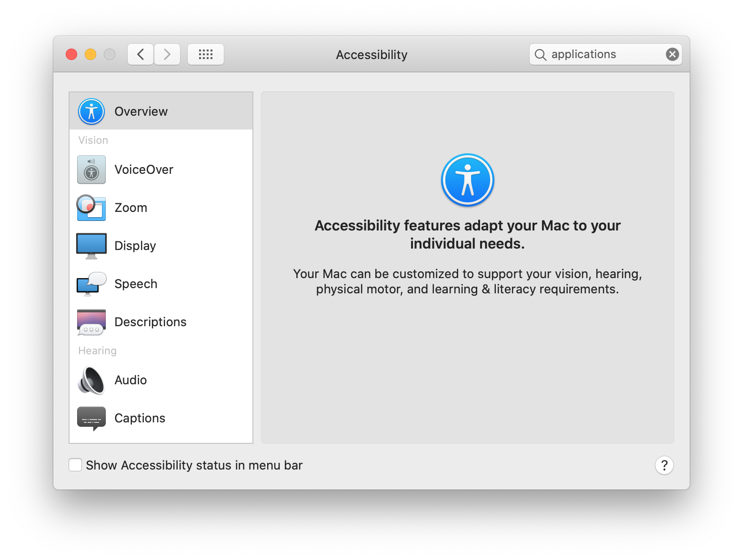Click the Vision section header
The image size is (743, 560).
(93, 140)
